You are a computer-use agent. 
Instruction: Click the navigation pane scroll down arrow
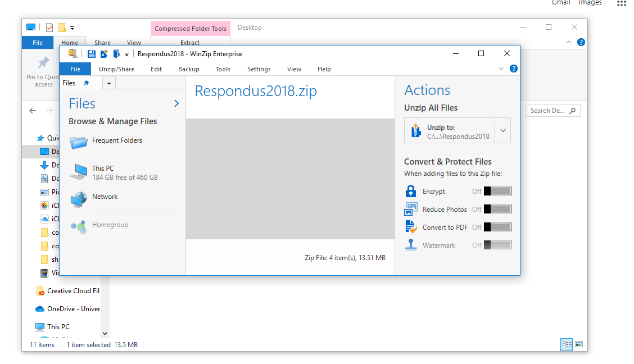click(105, 334)
